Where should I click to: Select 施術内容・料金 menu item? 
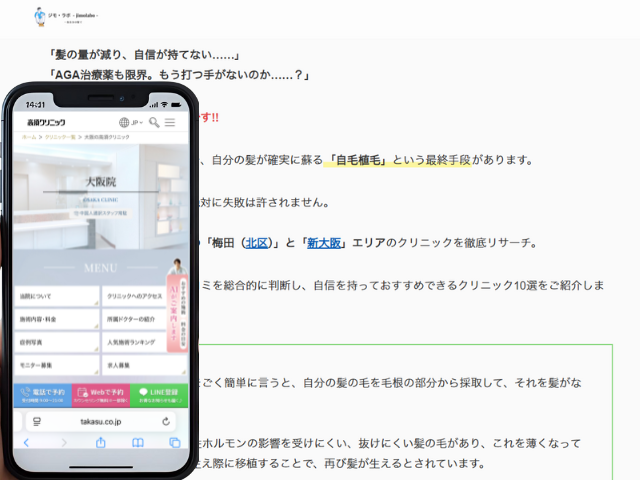tap(56, 320)
